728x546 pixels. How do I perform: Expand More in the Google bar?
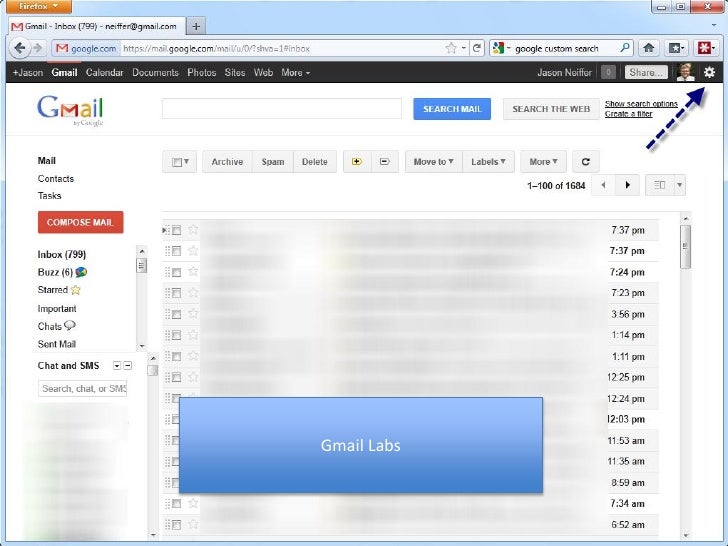pyautogui.click(x=295, y=72)
